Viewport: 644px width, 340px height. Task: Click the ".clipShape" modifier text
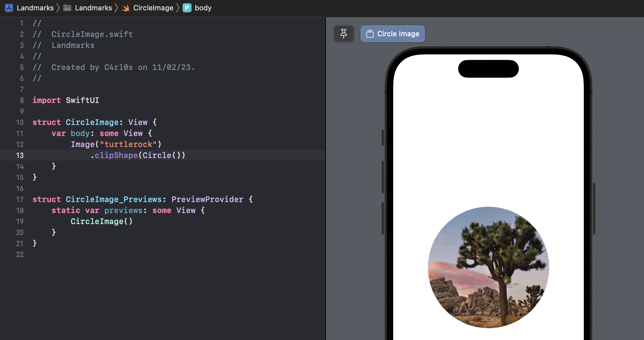(x=114, y=155)
